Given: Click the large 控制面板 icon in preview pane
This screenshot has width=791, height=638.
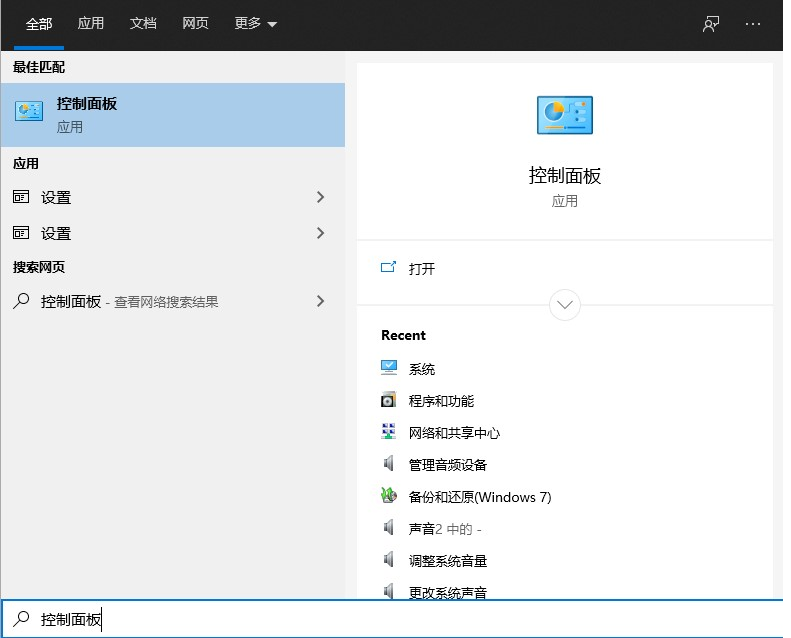Looking at the screenshot, I should pyautogui.click(x=564, y=116).
